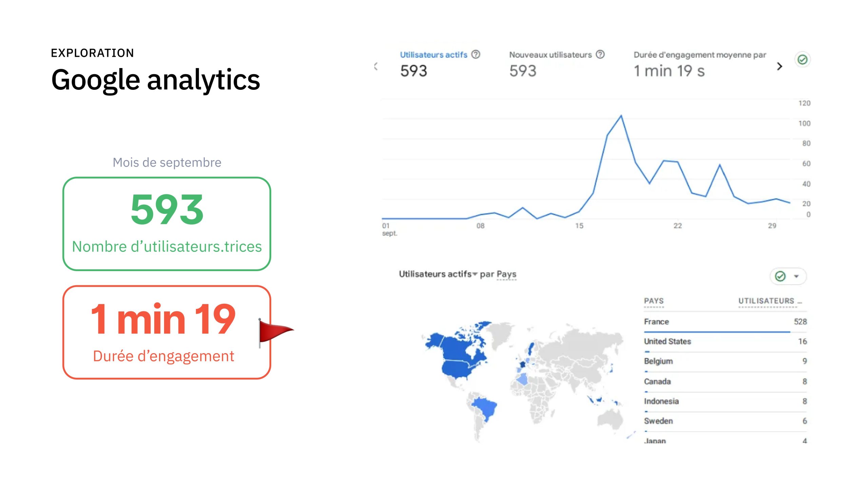Viewport: 868px width, 488px height.
Task: Select Durée d'engagement moyenne metric tab
Action: (x=699, y=55)
